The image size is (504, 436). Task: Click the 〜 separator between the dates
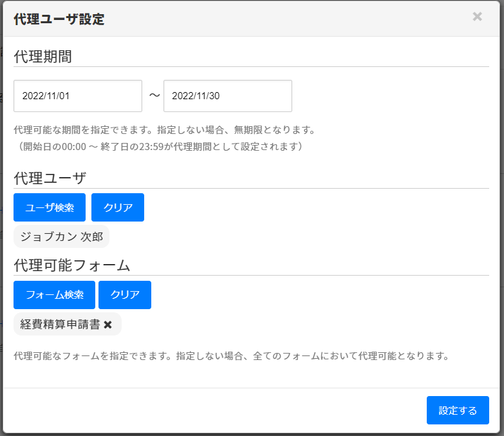(x=153, y=96)
